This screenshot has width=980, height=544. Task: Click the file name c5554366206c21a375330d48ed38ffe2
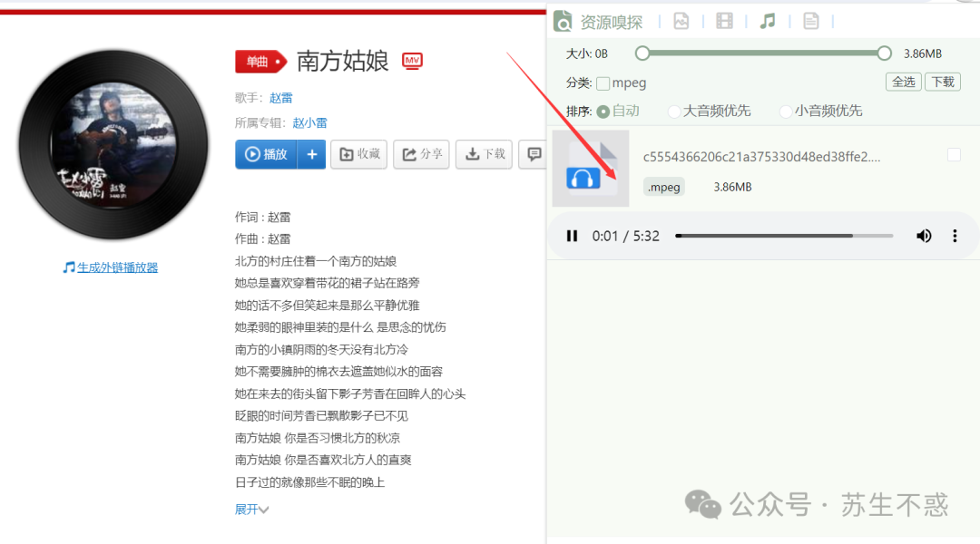pos(761,157)
